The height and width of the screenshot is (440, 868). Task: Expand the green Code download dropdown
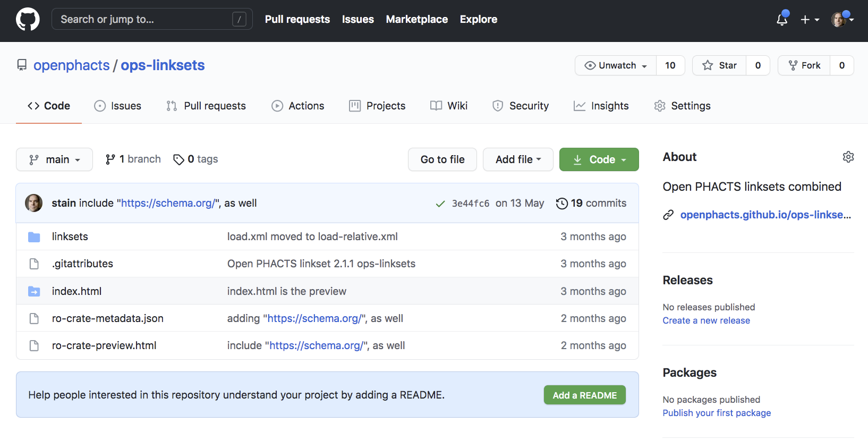click(599, 159)
